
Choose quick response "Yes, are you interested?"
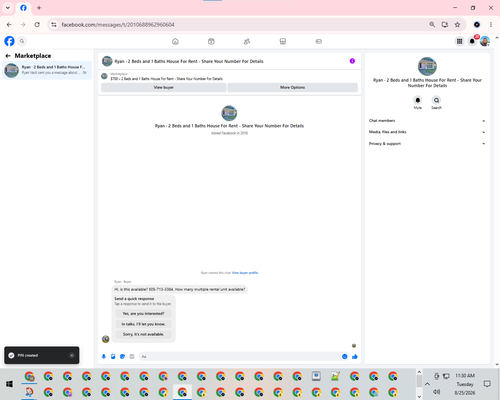tap(143, 314)
